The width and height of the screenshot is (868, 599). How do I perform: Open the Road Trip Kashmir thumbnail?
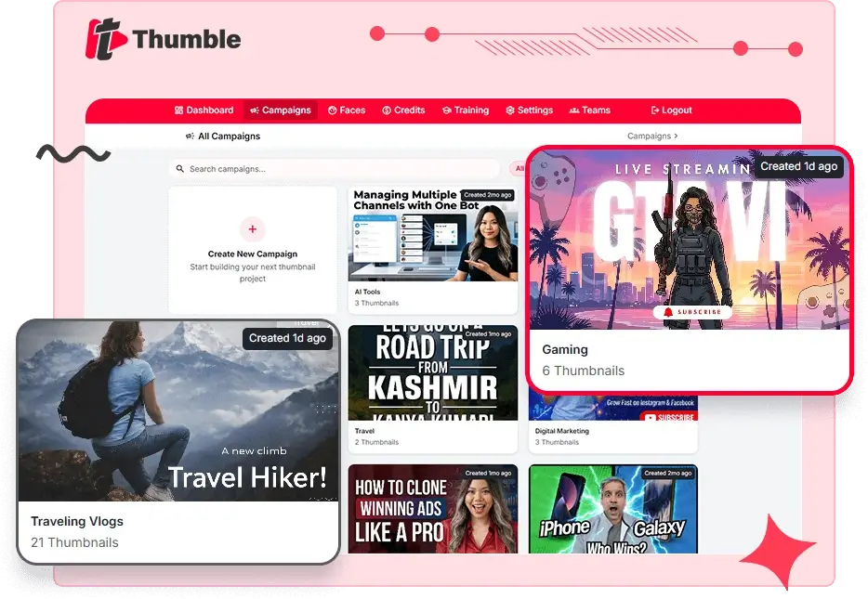433,372
